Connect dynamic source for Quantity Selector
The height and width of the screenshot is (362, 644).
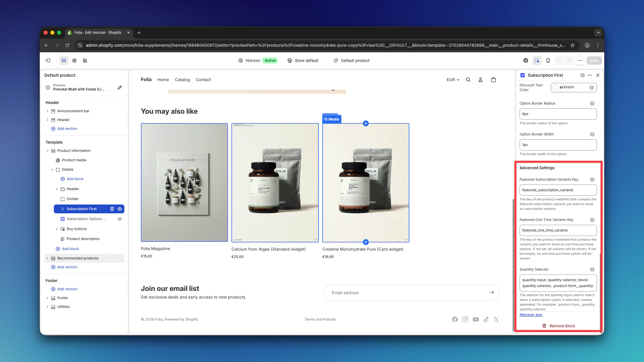592,269
